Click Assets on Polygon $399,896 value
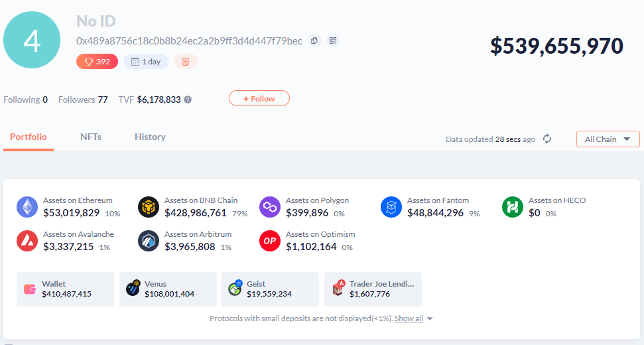 pos(307,213)
